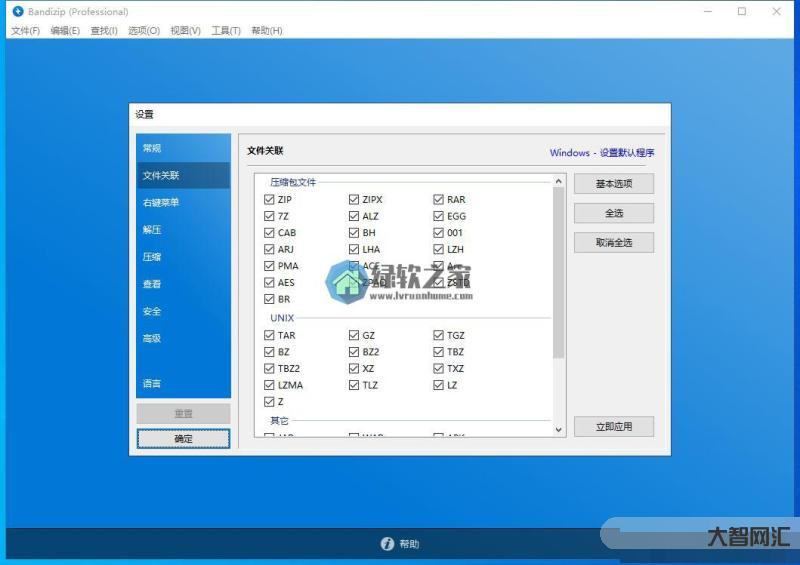Screen dimensions: 800x565
Task: Click scroll-up arrow of the file list
Action: pyautogui.click(x=558, y=180)
